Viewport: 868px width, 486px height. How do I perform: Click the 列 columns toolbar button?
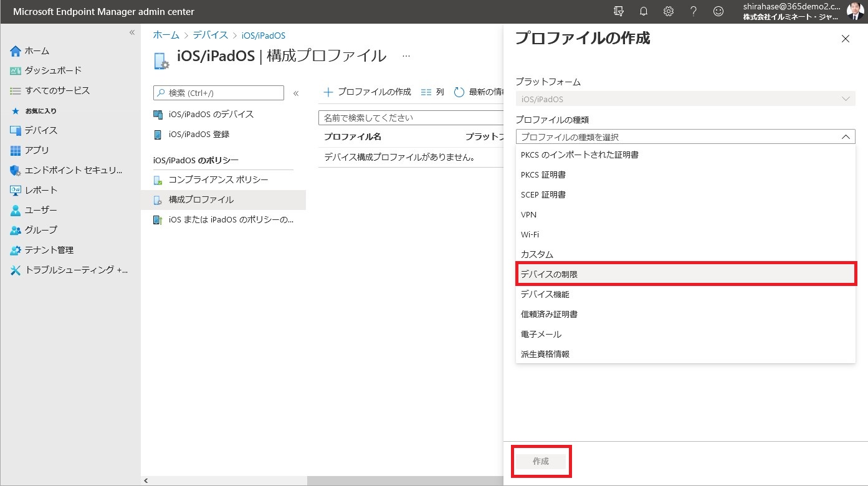click(432, 92)
